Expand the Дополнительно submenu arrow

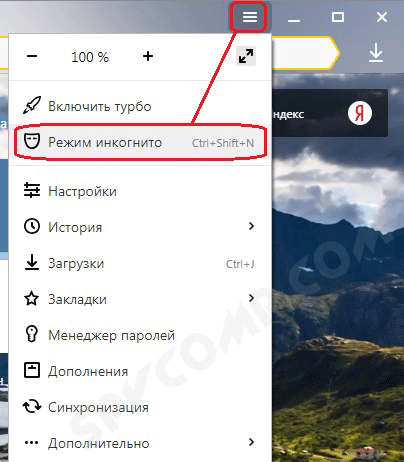[251, 442]
